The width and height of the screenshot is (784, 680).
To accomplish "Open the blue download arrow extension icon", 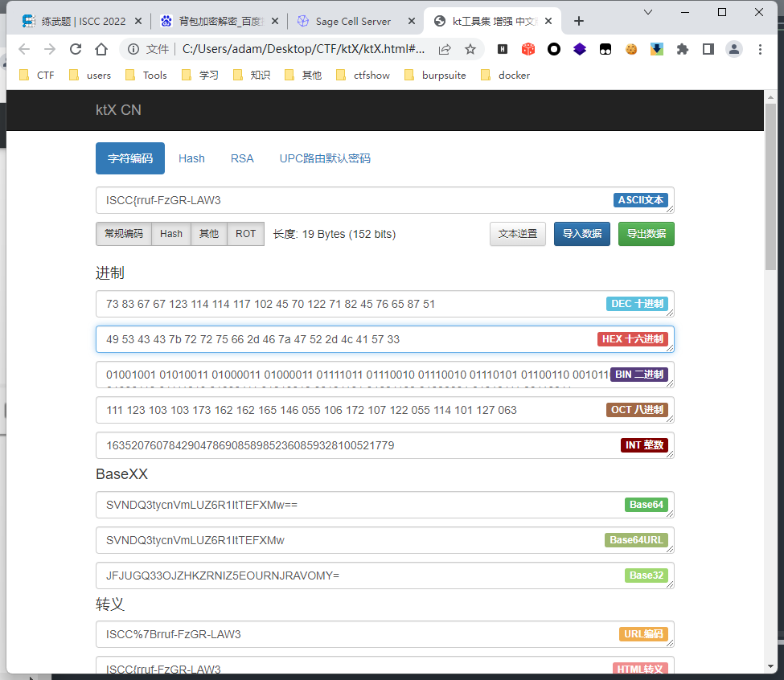I will tap(656, 49).
